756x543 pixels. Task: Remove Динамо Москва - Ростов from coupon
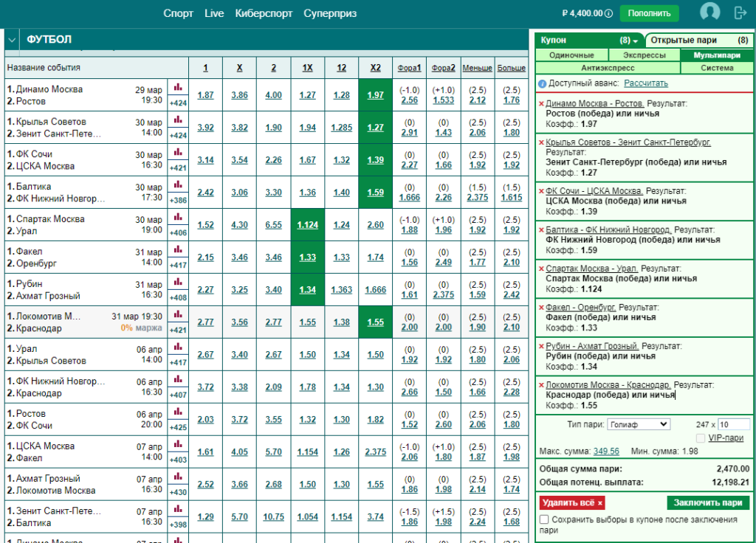tap(541, 103)
